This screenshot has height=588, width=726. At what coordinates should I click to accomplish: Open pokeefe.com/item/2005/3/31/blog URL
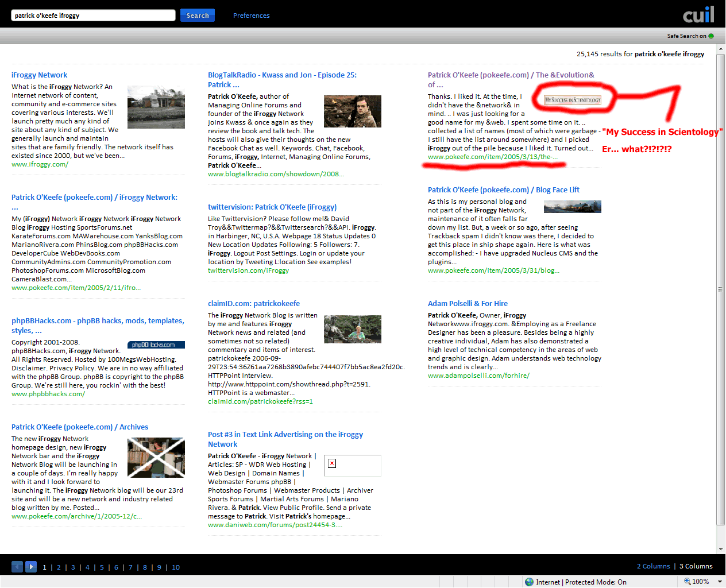point(493,270)
